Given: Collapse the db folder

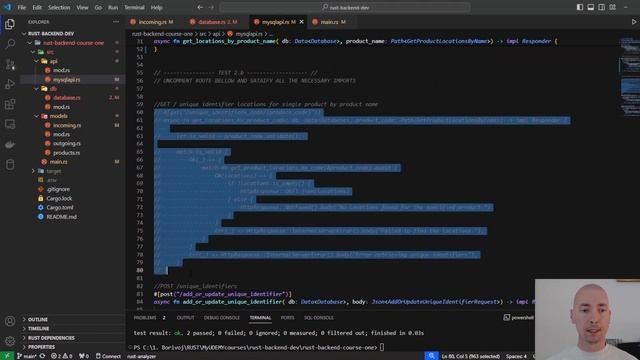Looking at the screenshot, I should coord(37,89).
